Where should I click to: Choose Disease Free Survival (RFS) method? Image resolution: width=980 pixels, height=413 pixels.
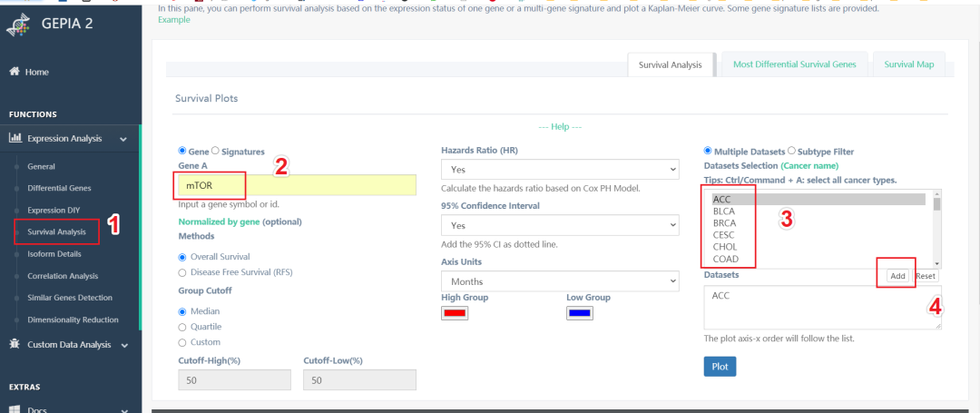coord(182,272)
